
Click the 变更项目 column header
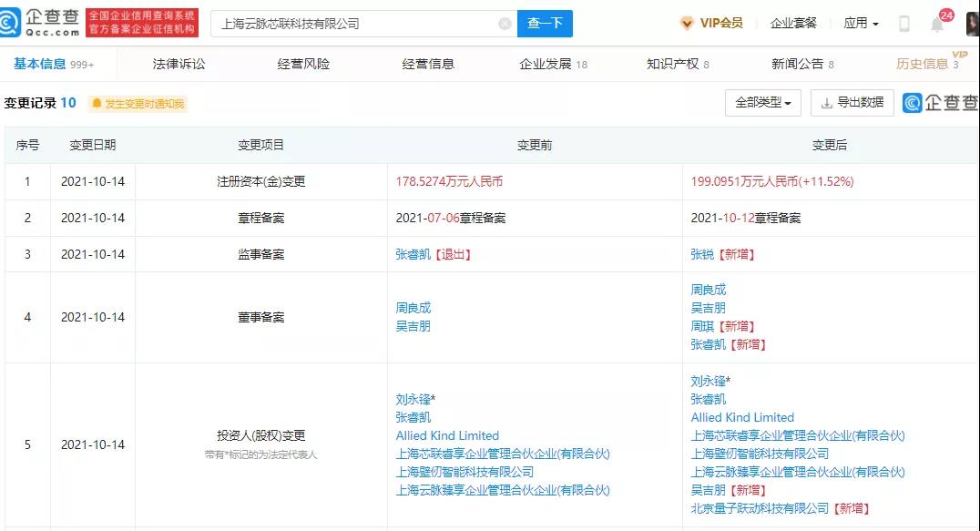coord(261,145)
